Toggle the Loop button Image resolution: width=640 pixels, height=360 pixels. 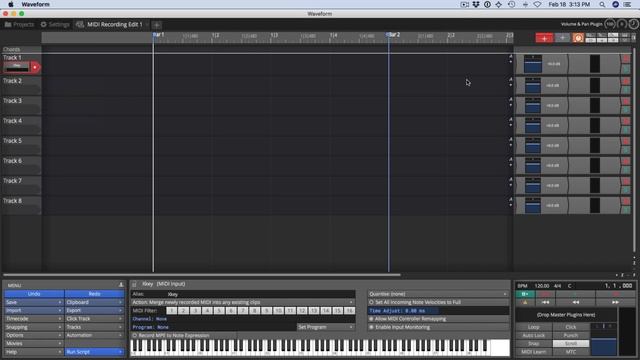click(533, 327)
